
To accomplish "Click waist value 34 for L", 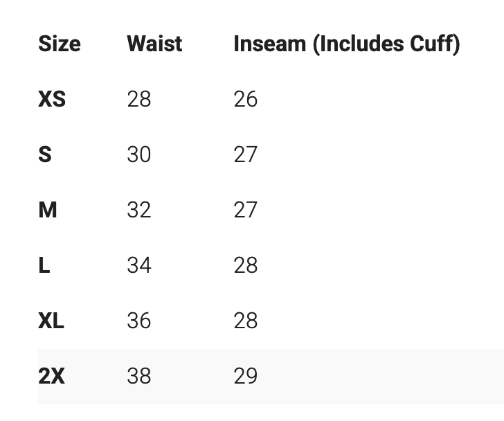I will [x=139, y=265].
